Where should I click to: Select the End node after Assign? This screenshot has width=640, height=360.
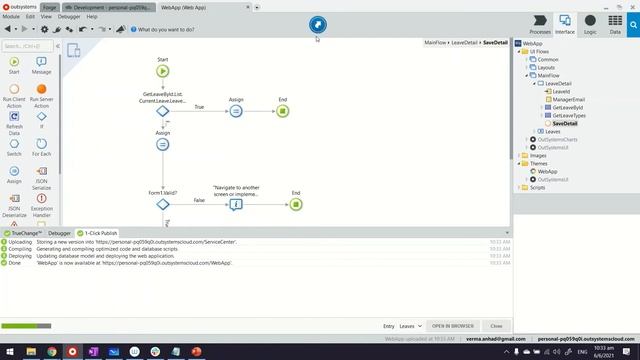[282, 111]
